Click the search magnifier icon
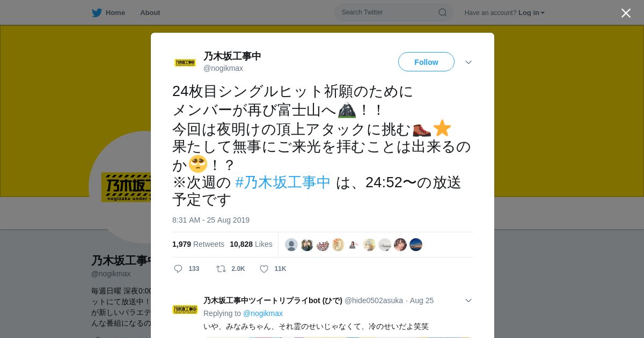Image resolution: width=644 pixels, height=338 pixels. (x=443, y=12)
